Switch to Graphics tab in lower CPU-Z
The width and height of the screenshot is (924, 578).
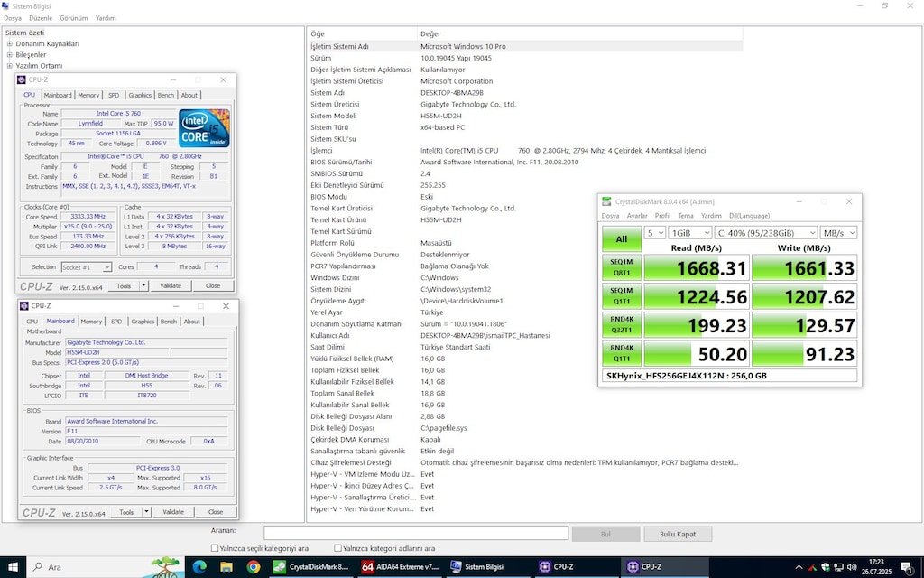coord(143,322)
